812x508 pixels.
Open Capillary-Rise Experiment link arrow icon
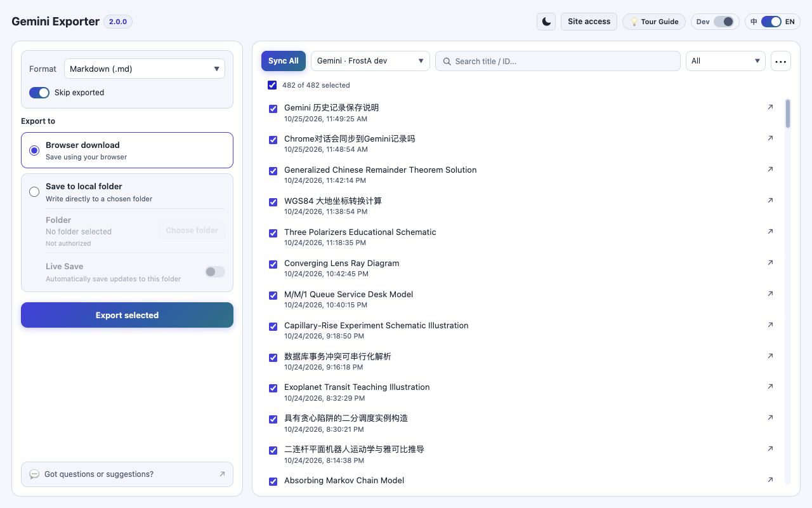point(770,325)
